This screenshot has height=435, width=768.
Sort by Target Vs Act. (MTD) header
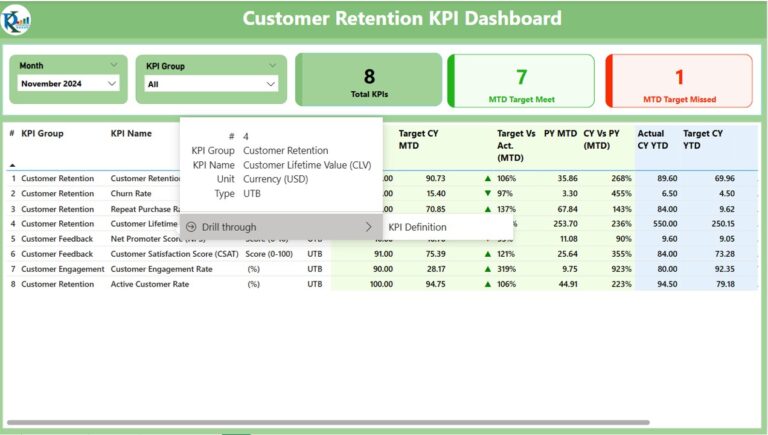(x=516, y=145)
